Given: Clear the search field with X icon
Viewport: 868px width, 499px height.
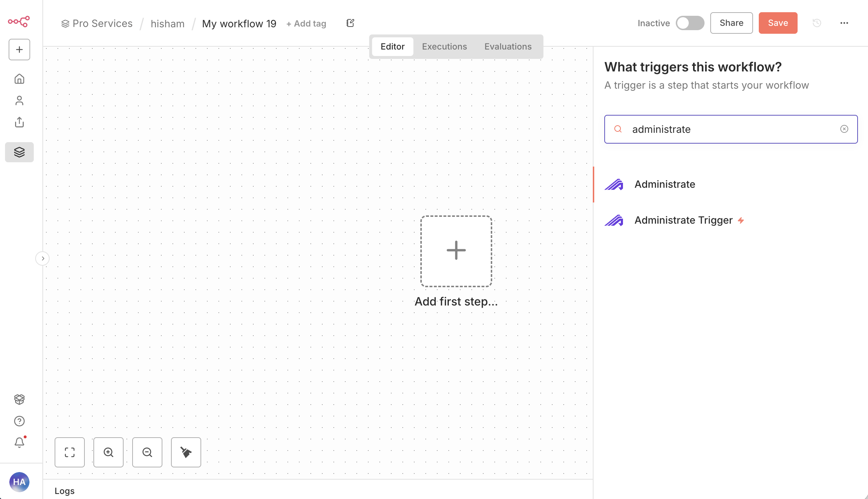Looking at the screenshot, I should pos(844,129).
